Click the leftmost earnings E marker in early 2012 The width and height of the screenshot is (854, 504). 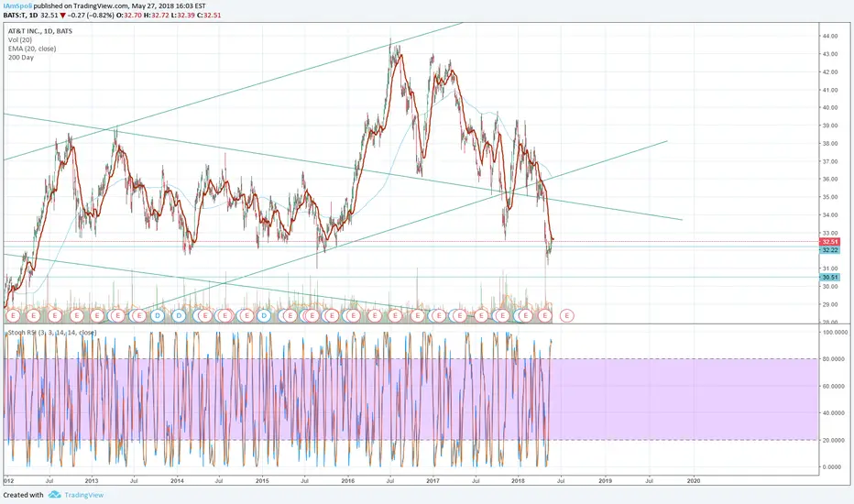pos(13,315)
